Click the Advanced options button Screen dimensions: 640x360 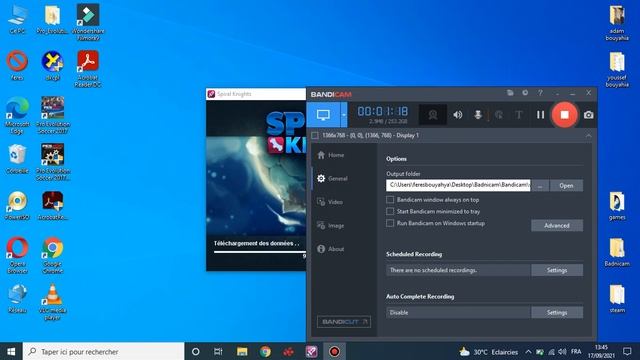(x=557, y=225)
